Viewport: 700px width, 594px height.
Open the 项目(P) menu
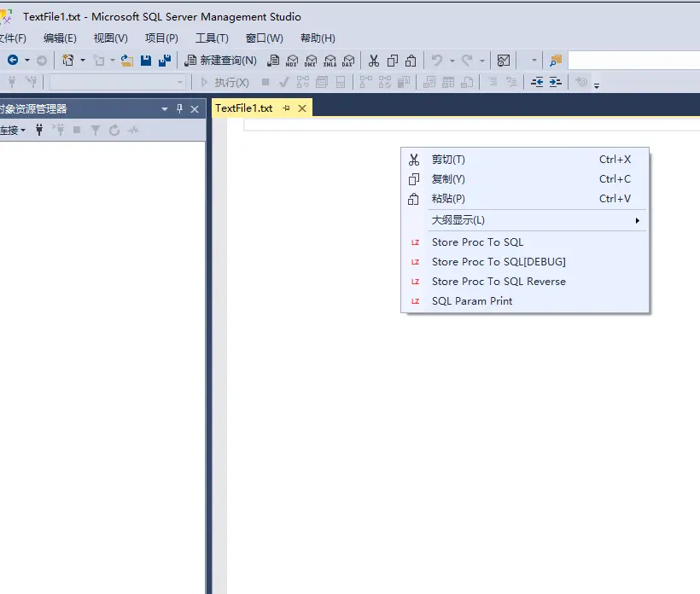pos(161,38)
